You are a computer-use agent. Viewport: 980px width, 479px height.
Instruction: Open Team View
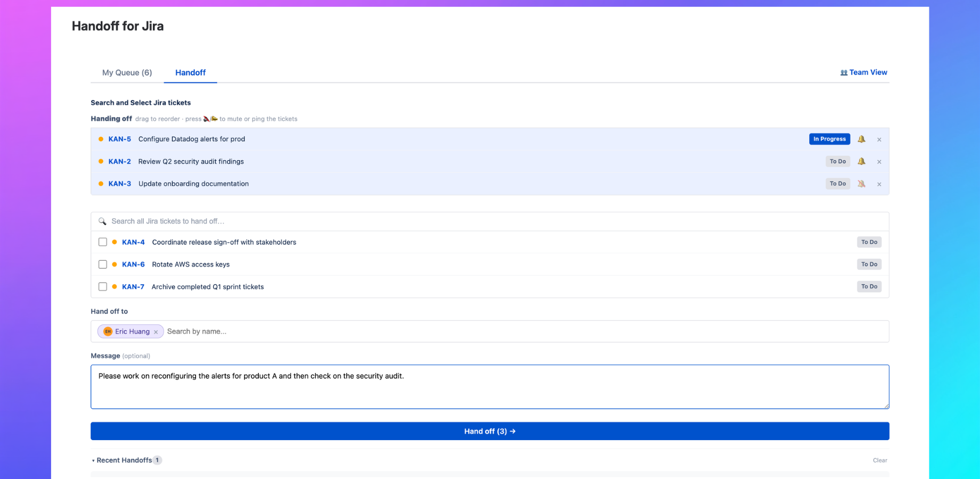pyautogui.click(x=863, y=72)
